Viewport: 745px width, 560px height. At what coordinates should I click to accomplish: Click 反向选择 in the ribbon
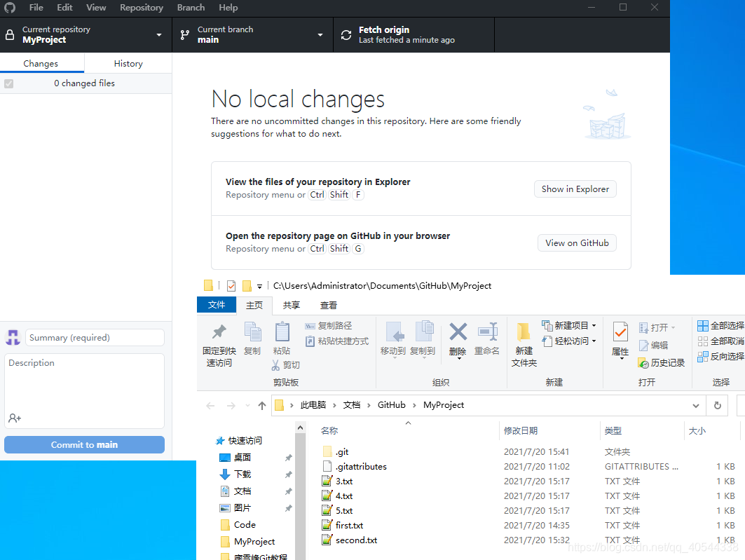[720, 356]
